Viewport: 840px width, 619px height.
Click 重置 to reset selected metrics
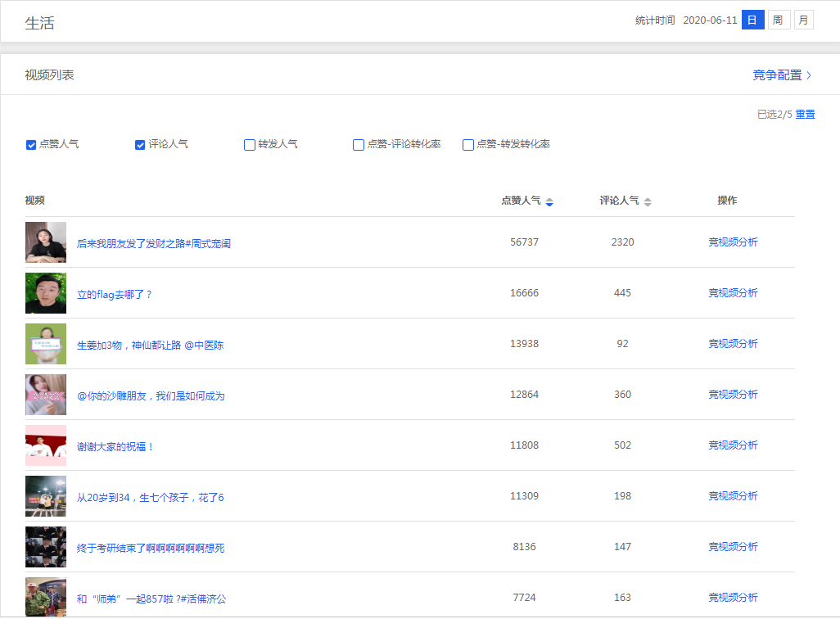click(x=805, y=114)
